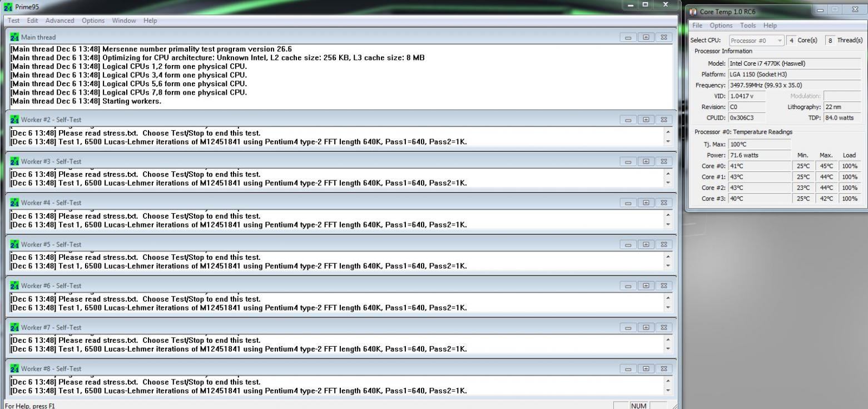Click the VID field 1.0417 v

(747, 96)
